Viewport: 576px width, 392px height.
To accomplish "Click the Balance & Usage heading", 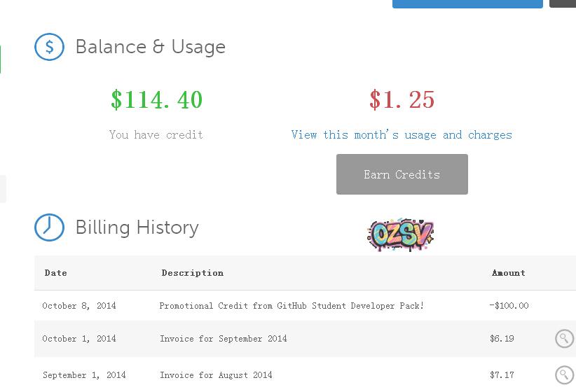I will [x=150, y=47].
